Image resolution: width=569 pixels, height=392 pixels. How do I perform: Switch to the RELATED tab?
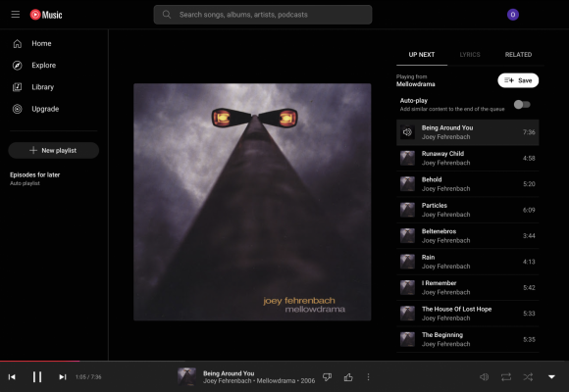pyautogui.click(x=518, y=55)
